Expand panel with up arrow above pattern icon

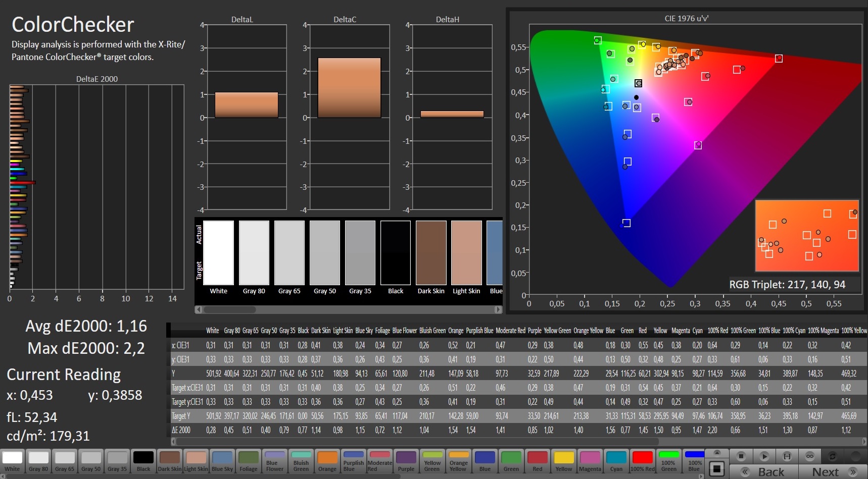(716, 452)
